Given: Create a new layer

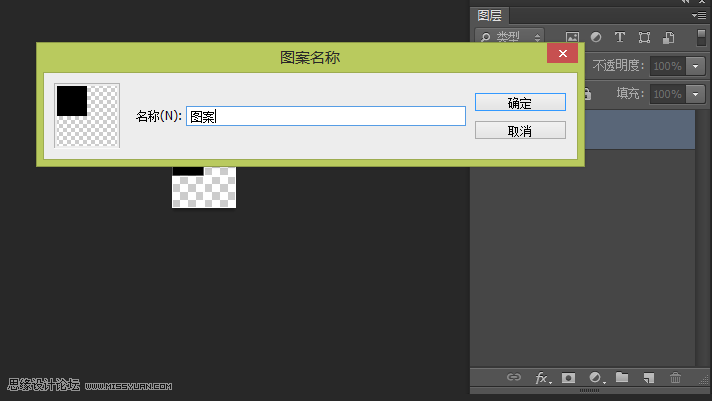Looking at the screenshot, I should point(649,378).
